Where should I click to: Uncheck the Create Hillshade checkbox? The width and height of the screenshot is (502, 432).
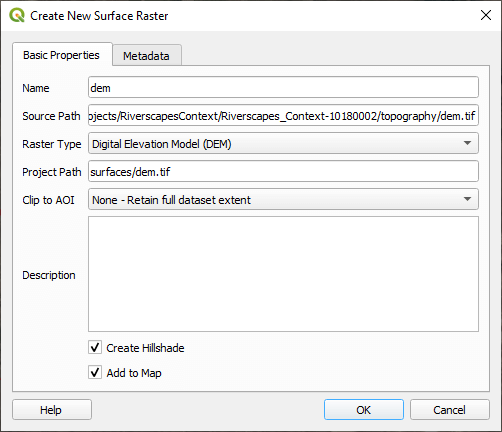coord(95,347)
